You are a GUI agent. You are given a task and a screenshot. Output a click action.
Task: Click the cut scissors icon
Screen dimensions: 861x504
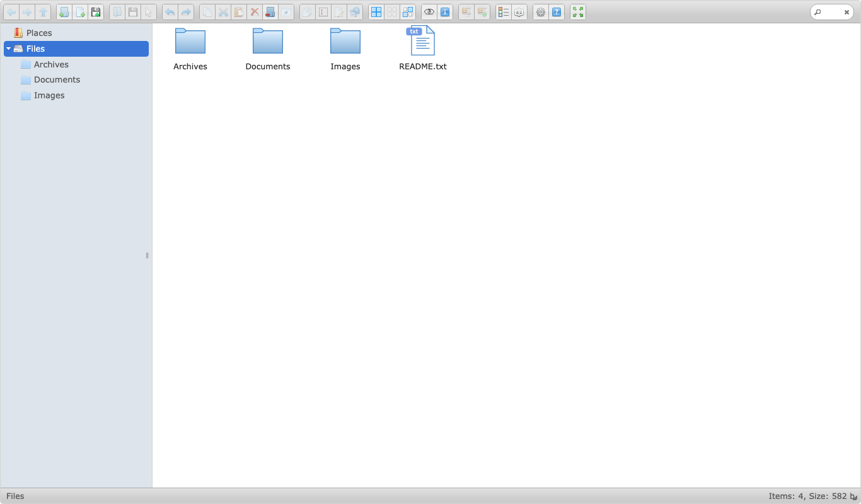(223, 12)
